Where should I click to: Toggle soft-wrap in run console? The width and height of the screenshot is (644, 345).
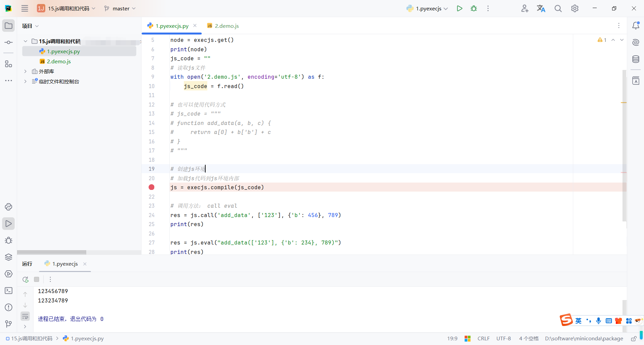tap(25, 317)
